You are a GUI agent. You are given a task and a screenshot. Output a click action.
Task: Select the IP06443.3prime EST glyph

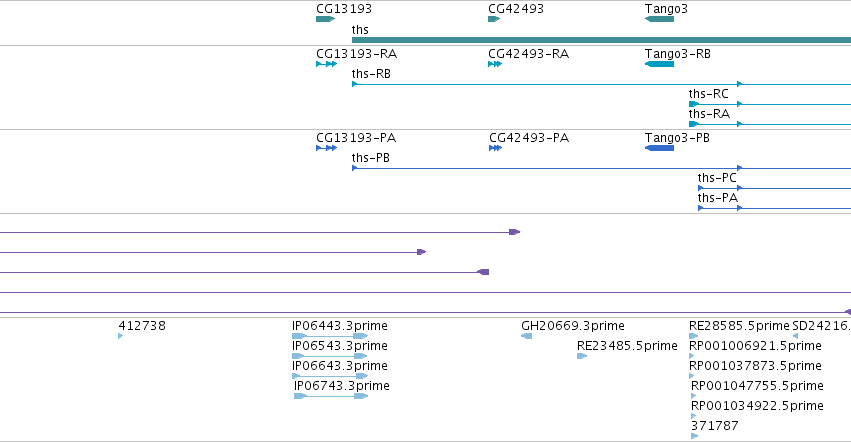(330, 336)
